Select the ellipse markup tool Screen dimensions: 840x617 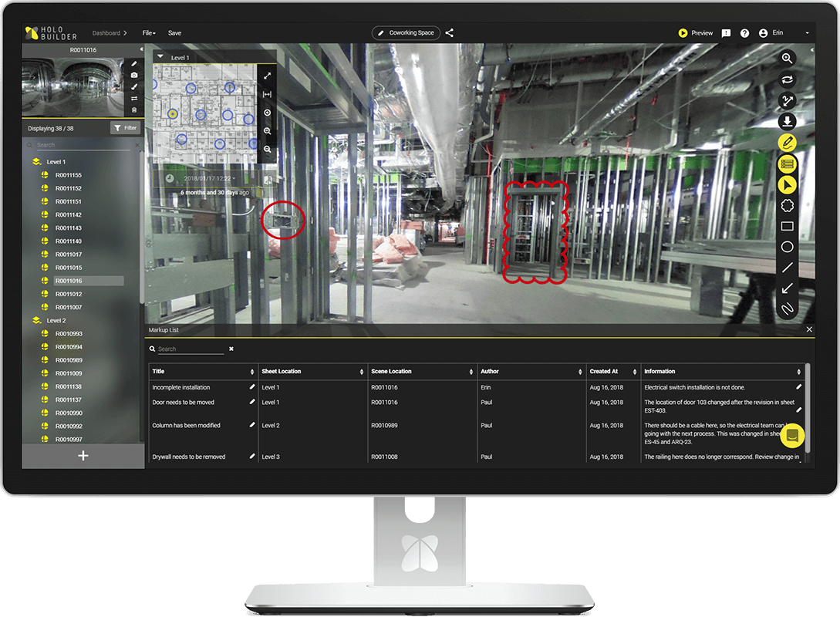point(788,247)
